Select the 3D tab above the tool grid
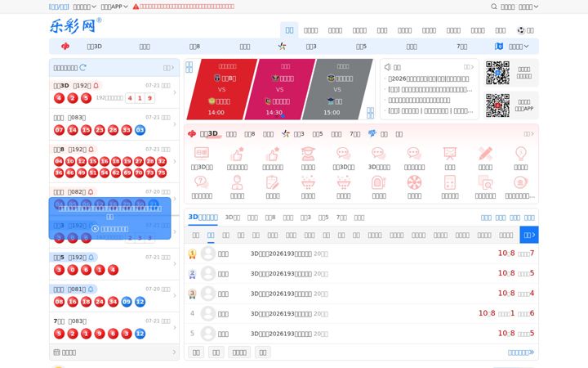 click(x=209, y=133)
